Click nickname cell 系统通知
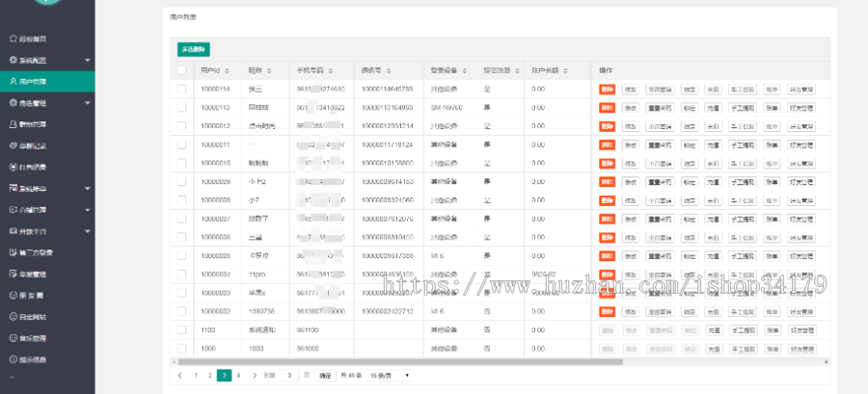The image size is (868, 394). (x=259, y=330)
